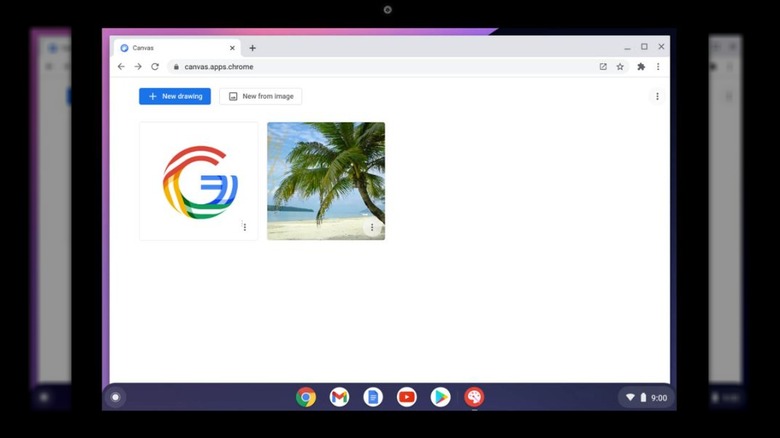
Task: Open the ChromeOS launcher button
Action: click(x=116, y=397)
